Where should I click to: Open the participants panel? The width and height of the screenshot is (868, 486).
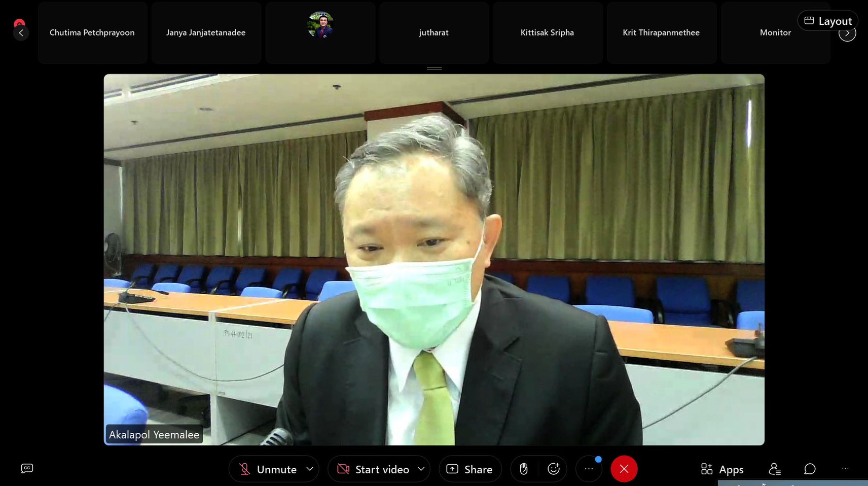pyautogui.click(x=774, y=469)
